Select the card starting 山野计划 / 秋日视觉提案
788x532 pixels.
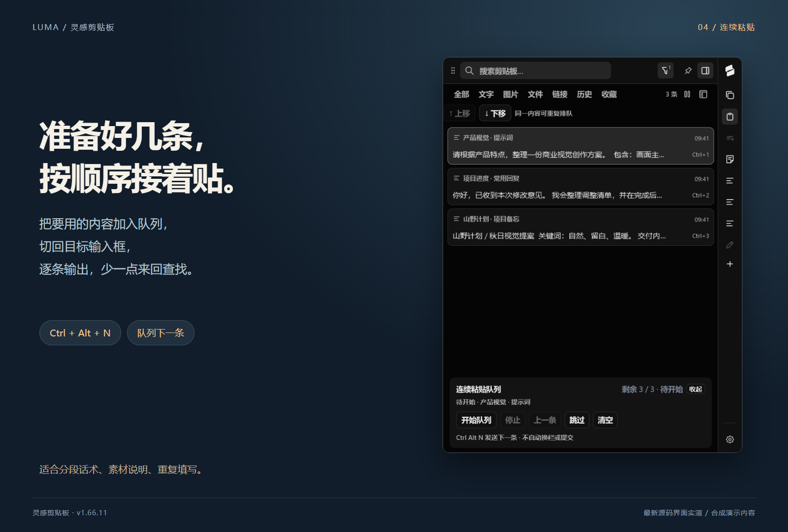tap(581, 227)
